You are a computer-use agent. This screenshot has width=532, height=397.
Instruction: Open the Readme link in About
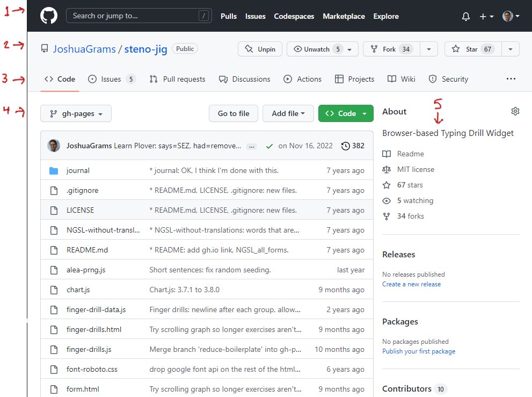403,154
